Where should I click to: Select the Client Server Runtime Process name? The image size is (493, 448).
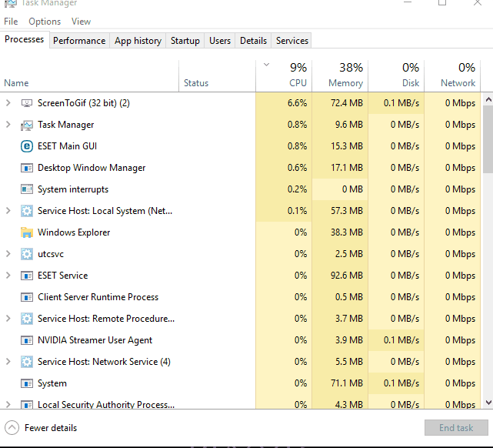point(98,297)
